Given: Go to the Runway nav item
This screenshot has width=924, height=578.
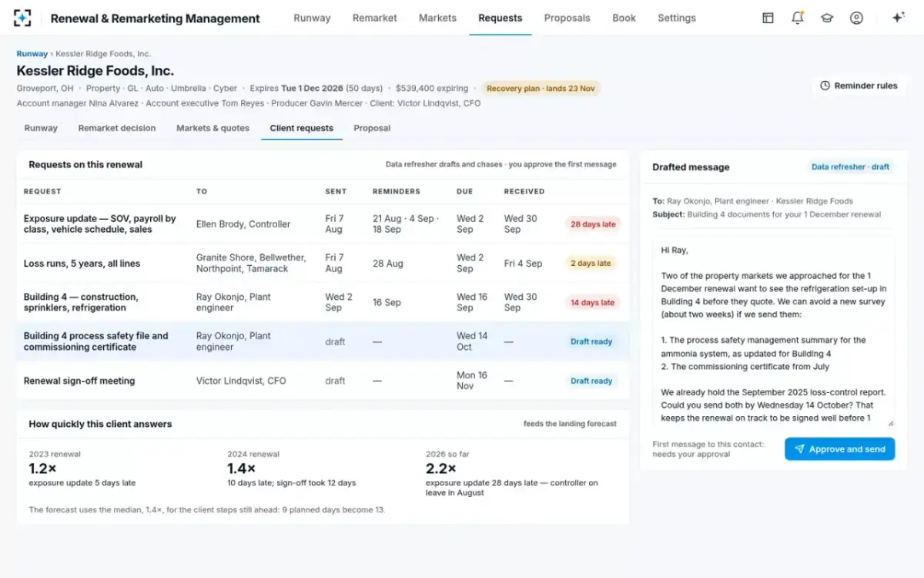Looking at the screenshot, I should pyautogui.click(x=312, y=18).
